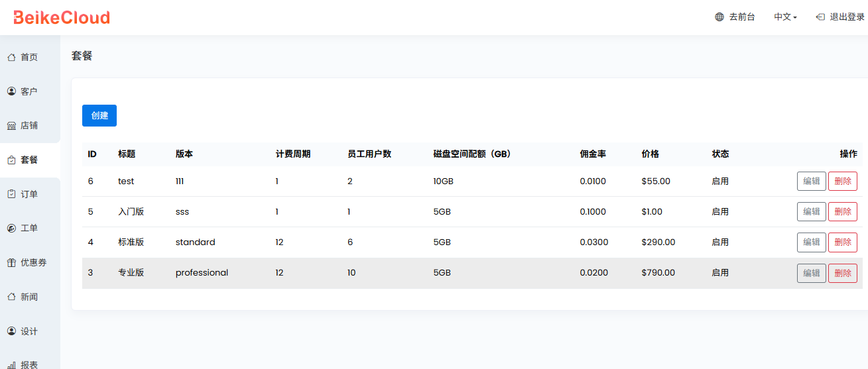Click the package icon for 套餐
The image size is (868, 369).
[11, 160]
